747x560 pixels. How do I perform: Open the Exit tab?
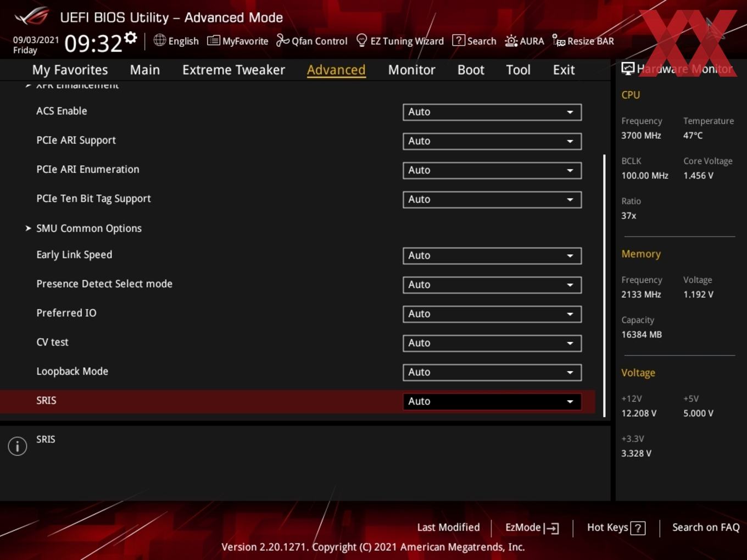click(564, 70)
